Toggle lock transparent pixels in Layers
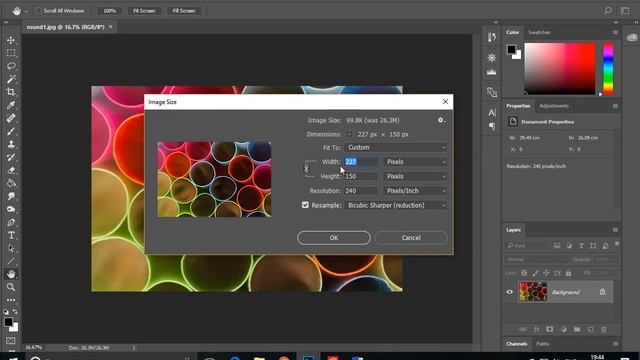 click(524, 273)
